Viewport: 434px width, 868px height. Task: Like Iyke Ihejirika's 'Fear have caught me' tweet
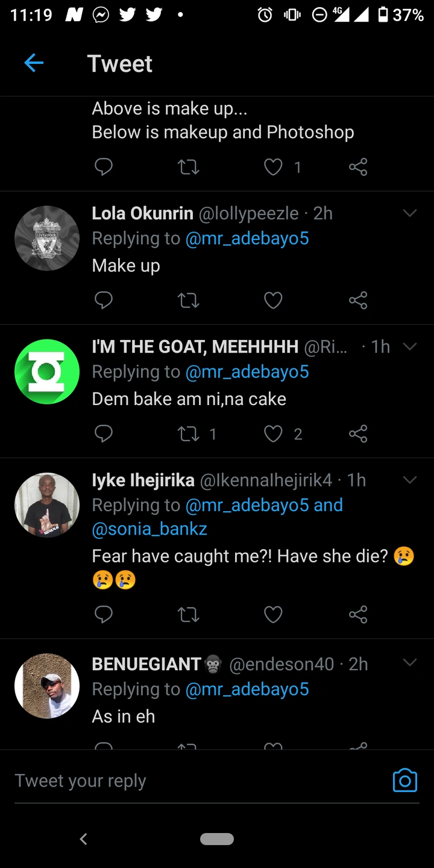[x=273, y=614]
